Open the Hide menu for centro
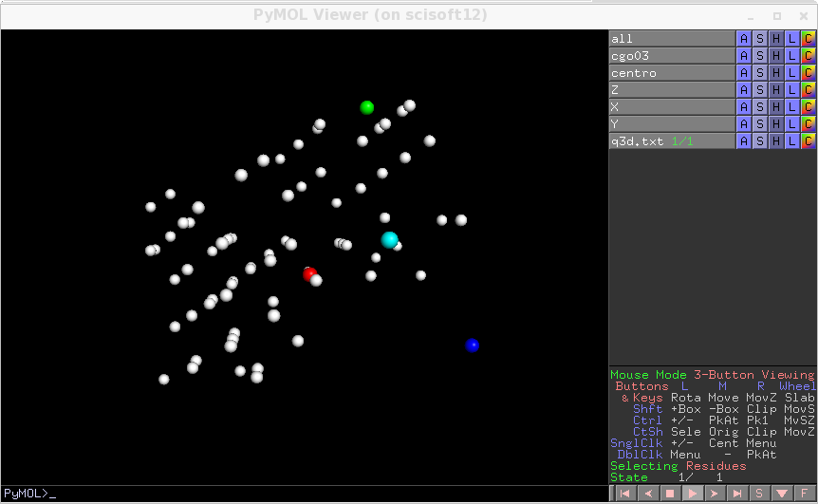The width and height of the screenshot is (818, 504). click(776, 73)
